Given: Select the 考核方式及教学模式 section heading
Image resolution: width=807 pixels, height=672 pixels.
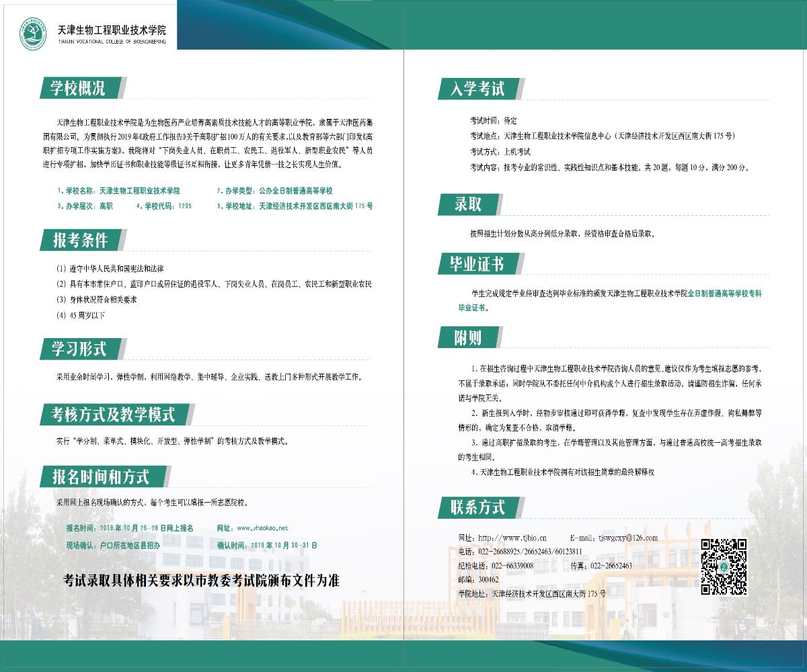Looking at the screenshot, I should (x=113, y=414).
